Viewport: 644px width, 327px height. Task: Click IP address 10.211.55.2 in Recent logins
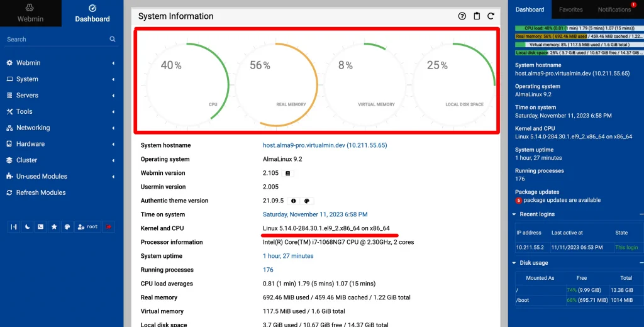tap(530, 247)
